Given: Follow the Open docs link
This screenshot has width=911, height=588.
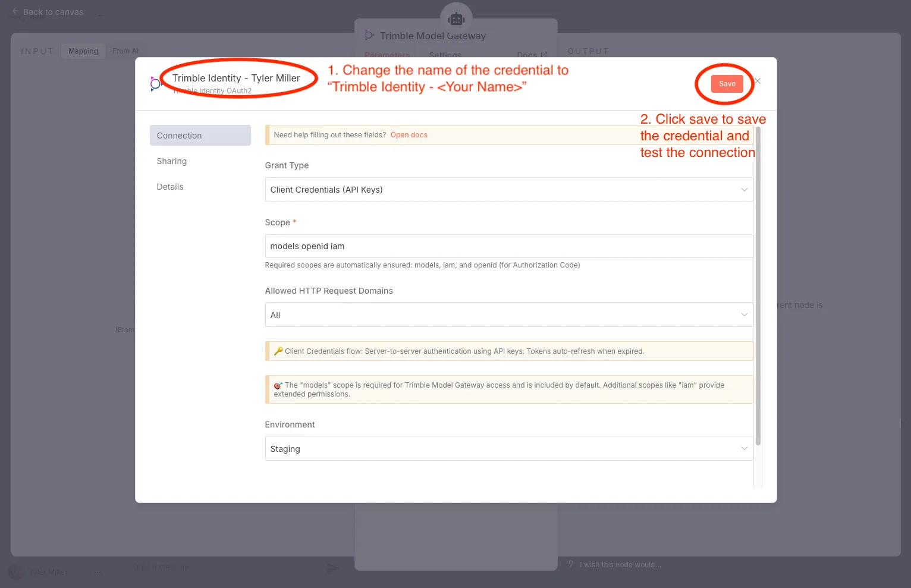Looking at the screenshot, I should point(409,135).
